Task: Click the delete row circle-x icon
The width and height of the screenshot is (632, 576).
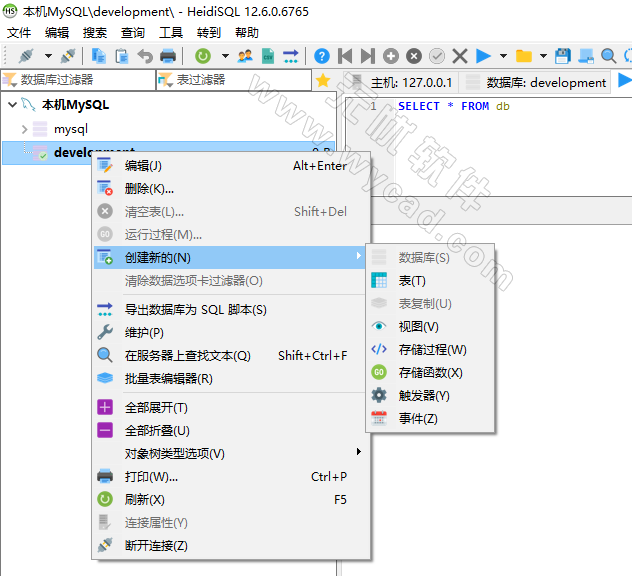Action: click(x=414, y=56)
